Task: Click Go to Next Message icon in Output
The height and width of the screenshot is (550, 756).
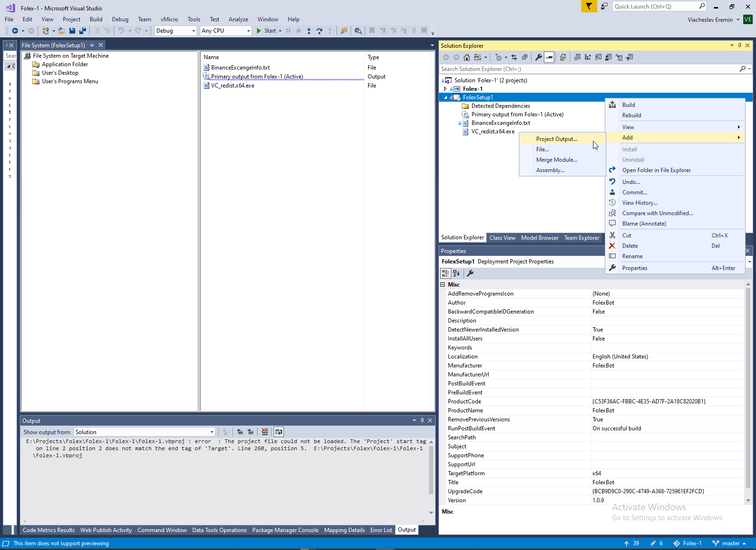Action: (250, 432)
